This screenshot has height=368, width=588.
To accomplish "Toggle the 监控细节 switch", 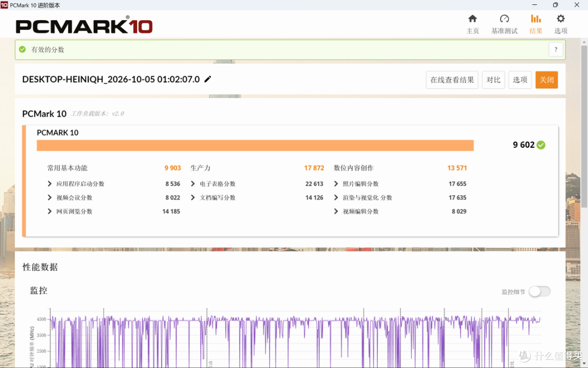I will click(x=540, y=291).
